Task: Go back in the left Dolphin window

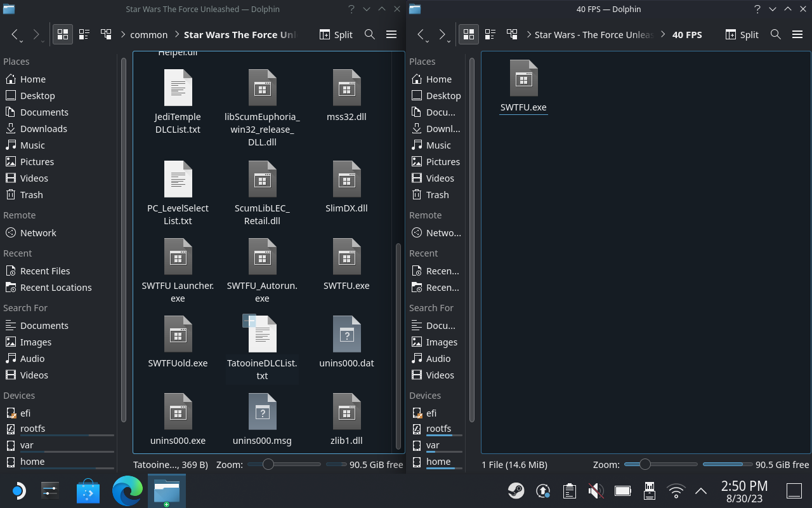Action: click(x=15, y=34)
